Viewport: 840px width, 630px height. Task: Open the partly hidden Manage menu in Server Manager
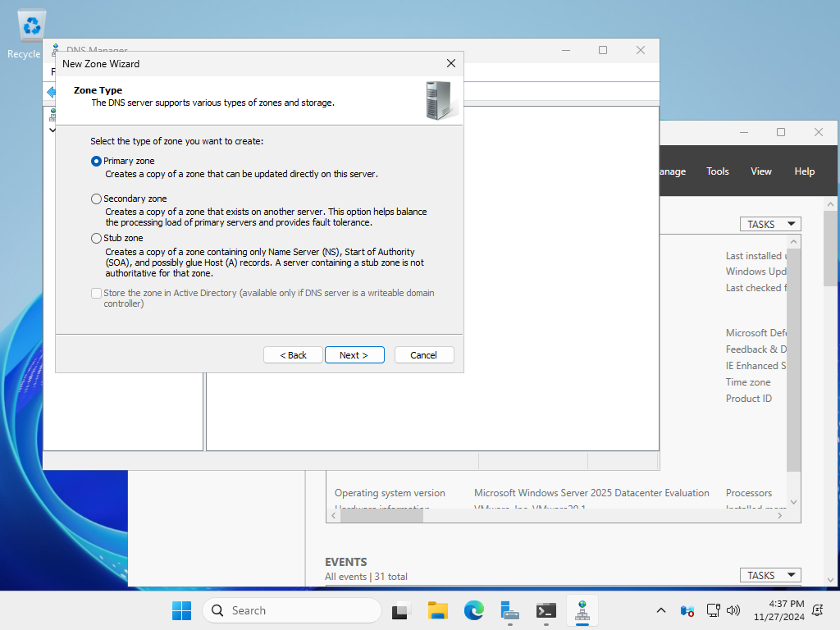coord(673,171)
